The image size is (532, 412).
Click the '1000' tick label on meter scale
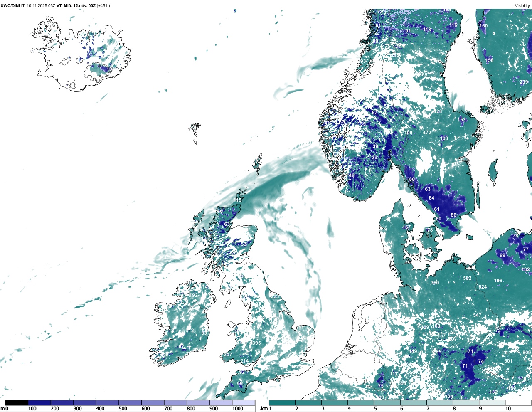238,409
